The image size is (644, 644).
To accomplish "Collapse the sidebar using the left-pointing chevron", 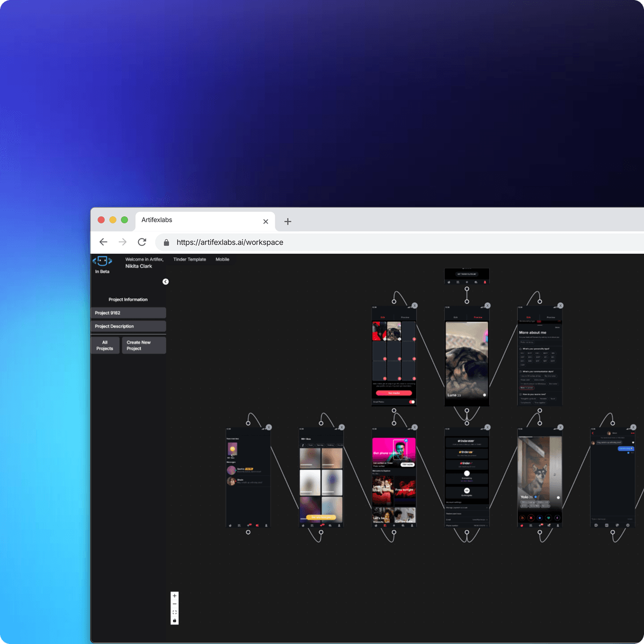I will pyautogui.click(x=165, y=282).
